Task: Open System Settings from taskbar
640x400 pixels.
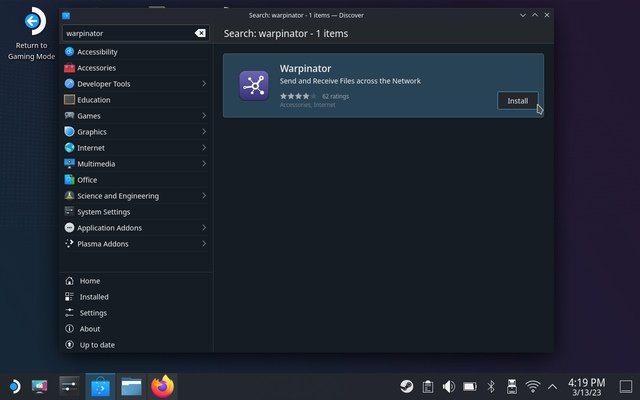Action: coord(69,386)
